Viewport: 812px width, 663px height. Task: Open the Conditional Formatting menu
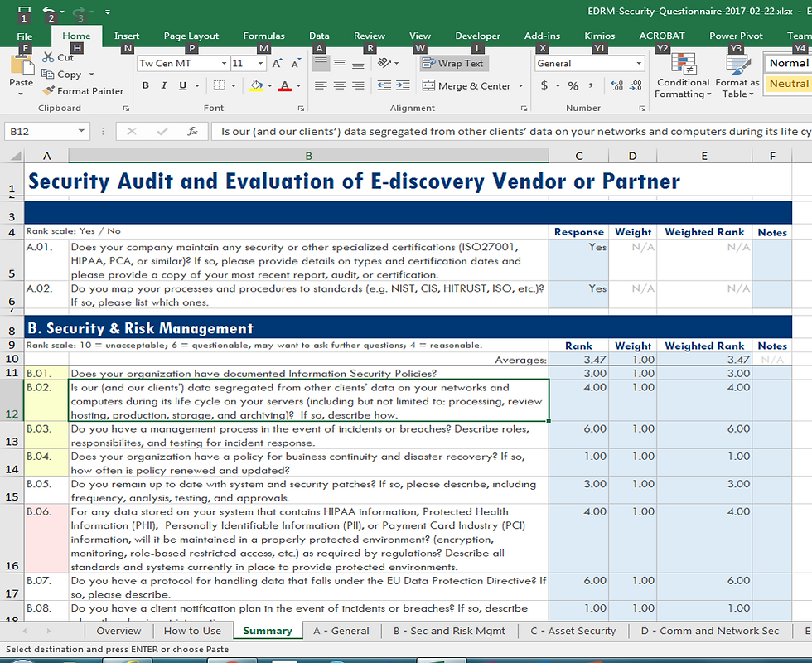click(683, 75)
